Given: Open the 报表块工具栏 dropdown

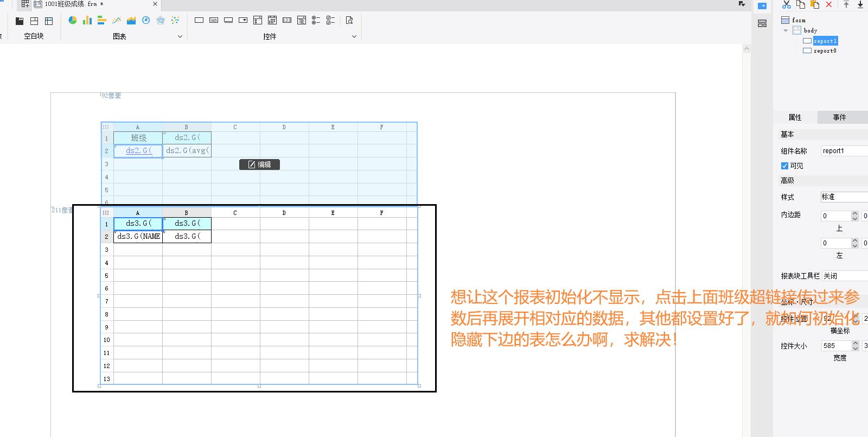Looking at the screenshot, I should [x=844, y=276].
